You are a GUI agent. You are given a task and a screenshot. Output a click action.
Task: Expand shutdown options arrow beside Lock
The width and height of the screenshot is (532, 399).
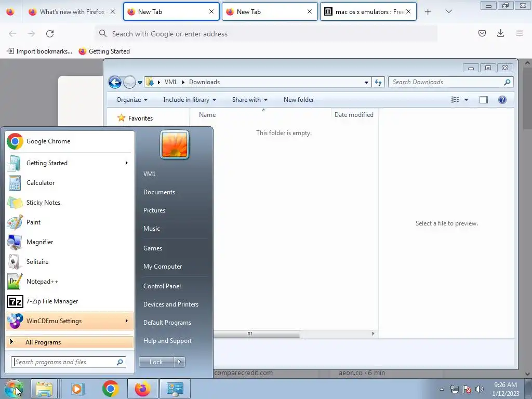(x=179, y=362)
